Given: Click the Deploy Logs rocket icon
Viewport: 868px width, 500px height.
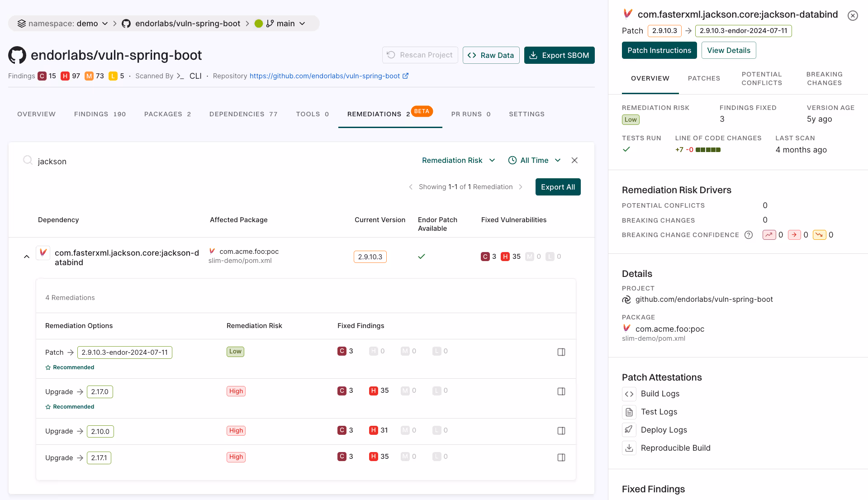Looking at the screenshot, I should pos(629,430).
